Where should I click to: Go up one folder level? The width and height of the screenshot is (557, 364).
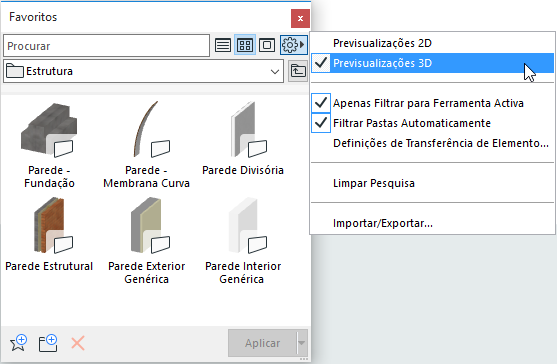point(298,71)
